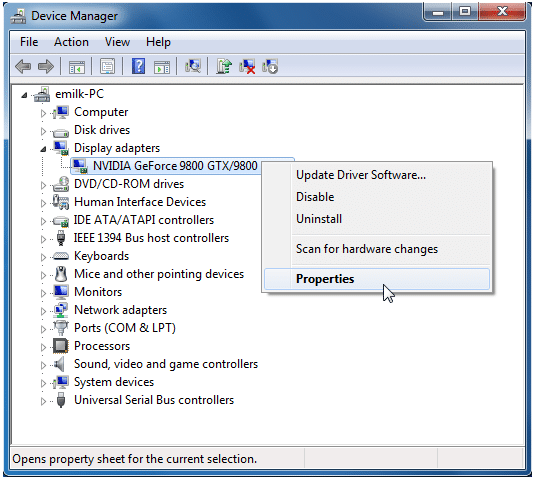The width and height of the screenshot is (535, 483).
Task: Select Scan for hardware changes menu entry
Action: click(377, 249)
